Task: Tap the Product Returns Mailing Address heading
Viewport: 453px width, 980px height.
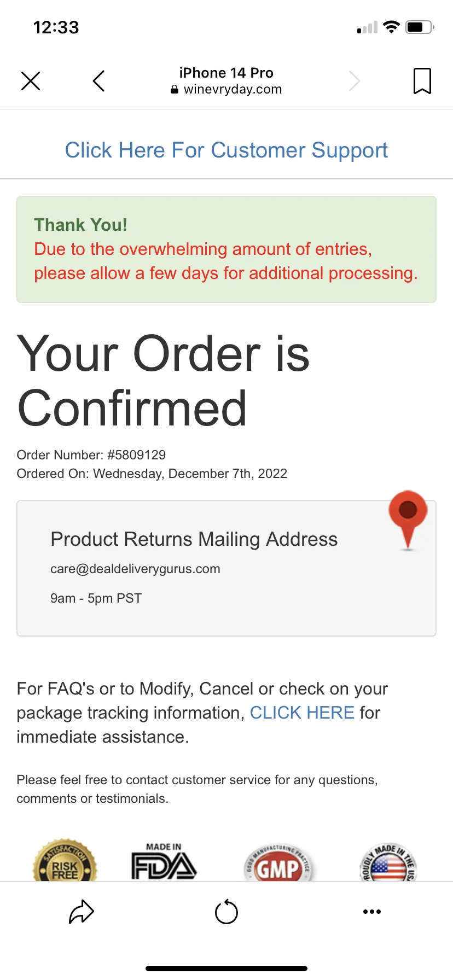Action: [x=194, y=539]
